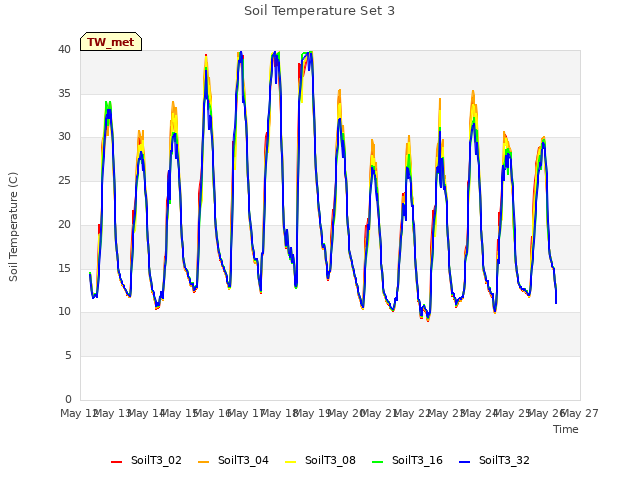Click the red SoilT3_02 legend color marker

click(x=116, y=462)
